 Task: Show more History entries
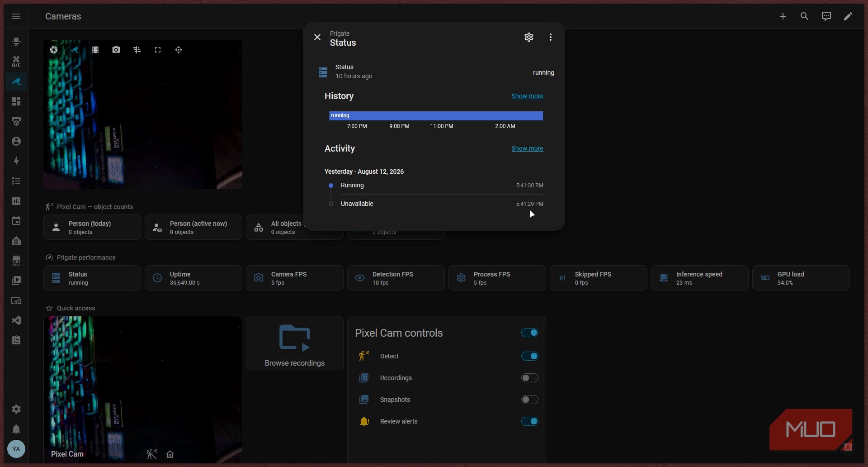click(527, 96)
